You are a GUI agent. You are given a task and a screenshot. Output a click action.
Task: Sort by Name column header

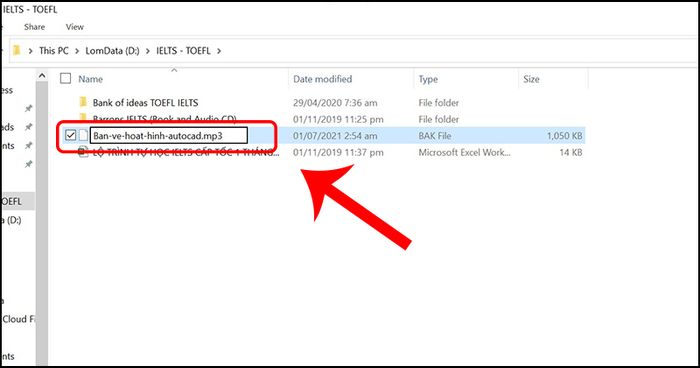(x=91, y=79)
